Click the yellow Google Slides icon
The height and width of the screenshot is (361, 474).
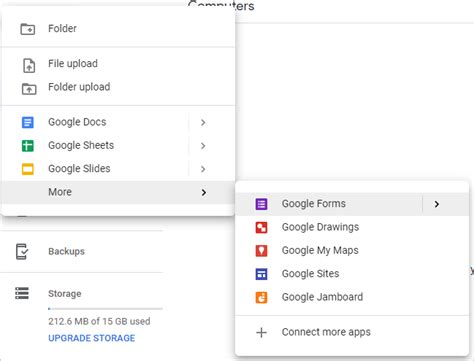(x=28, y=169)
